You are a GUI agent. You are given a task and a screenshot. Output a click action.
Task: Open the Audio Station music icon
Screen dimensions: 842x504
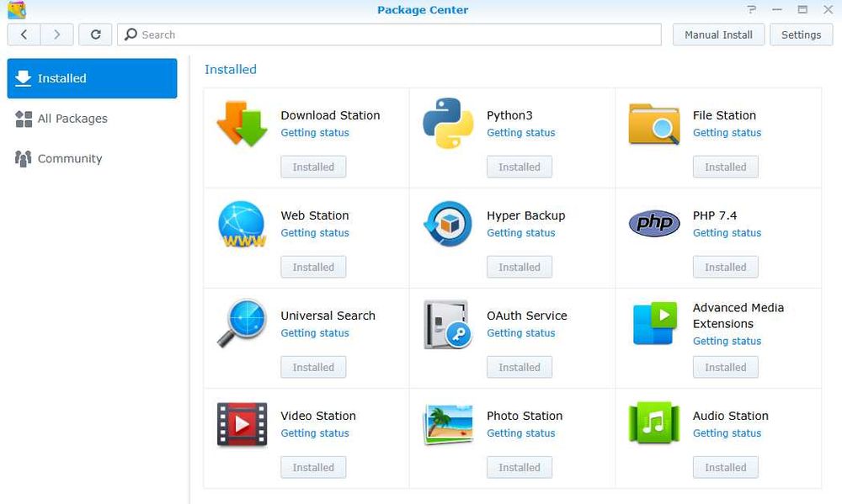click(x=654, y=422)
